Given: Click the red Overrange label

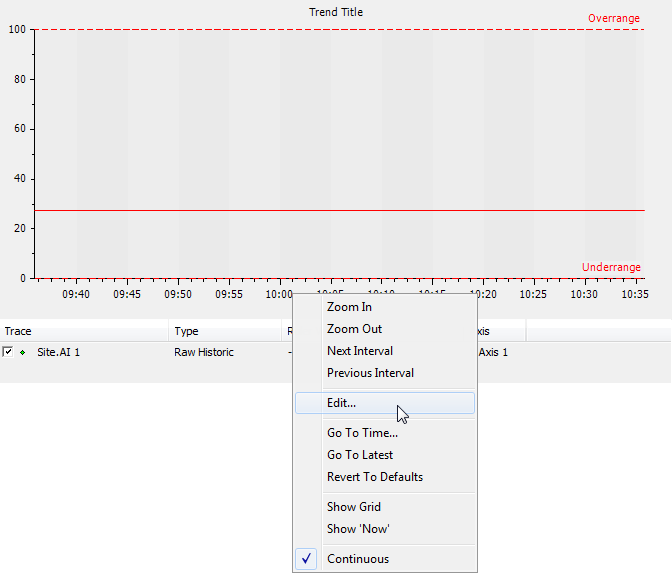Looking at the screenshot, I should [613, 18].
